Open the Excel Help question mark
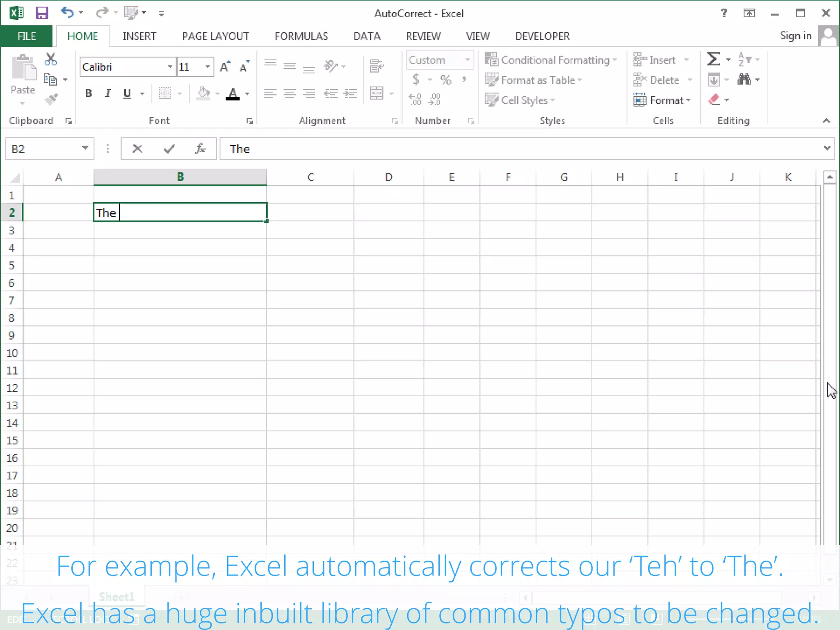Screen dimensions: 840x630 click(x=724, y=13)
